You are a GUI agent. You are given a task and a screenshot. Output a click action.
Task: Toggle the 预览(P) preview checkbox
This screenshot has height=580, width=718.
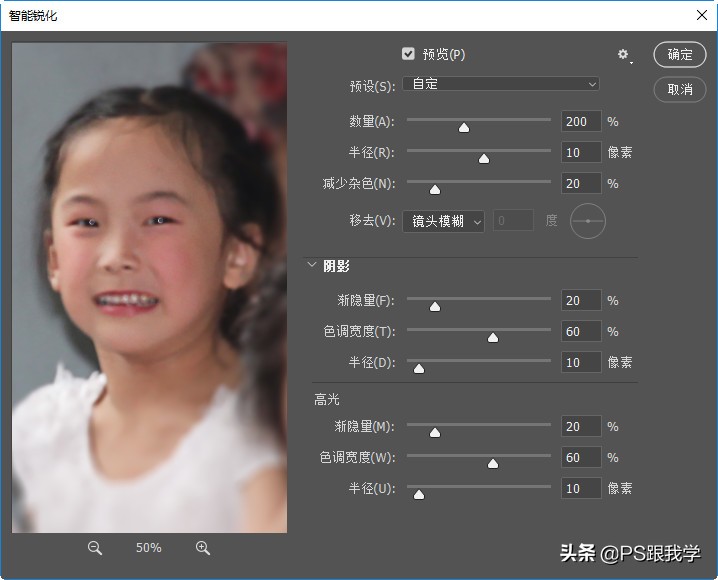point(408,54)
